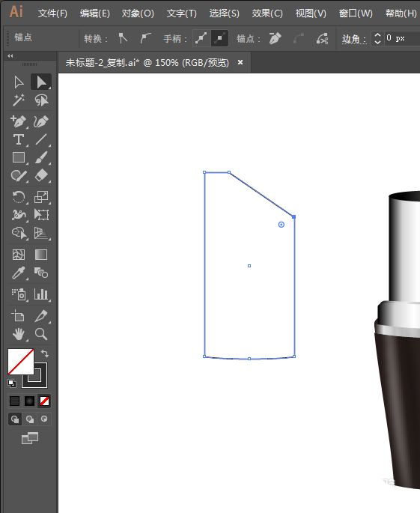Apply Gradient mode button

point(29,401)
